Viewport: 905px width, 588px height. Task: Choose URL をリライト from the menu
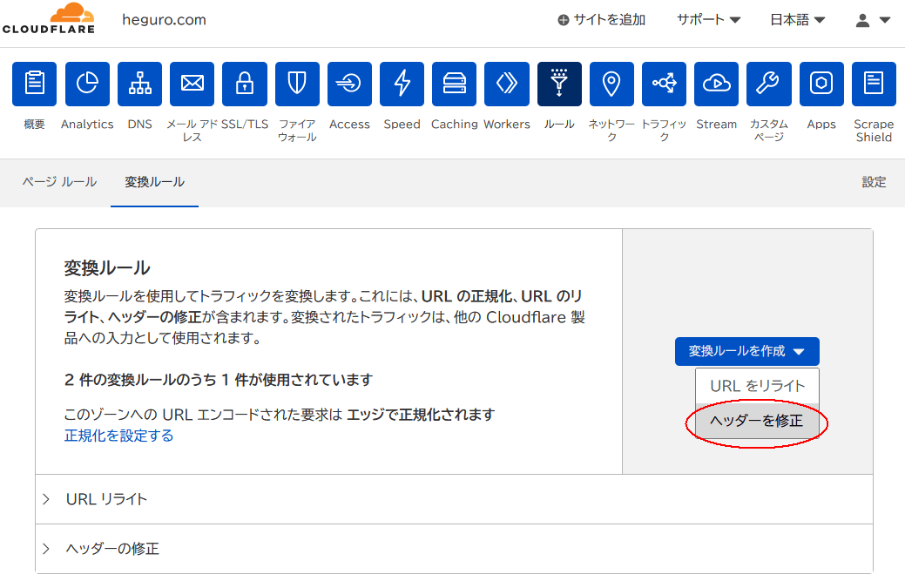coord(757,386)
